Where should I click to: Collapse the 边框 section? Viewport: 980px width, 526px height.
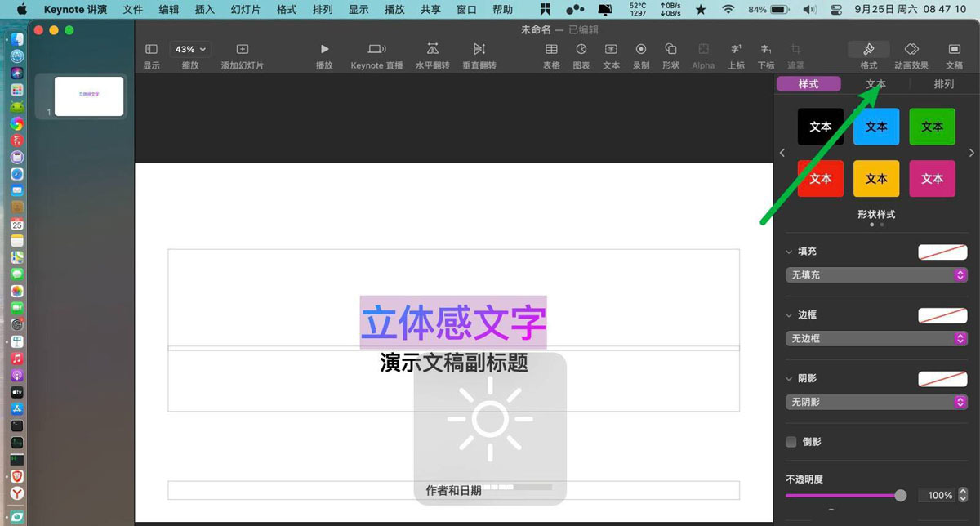click(789, 315)
